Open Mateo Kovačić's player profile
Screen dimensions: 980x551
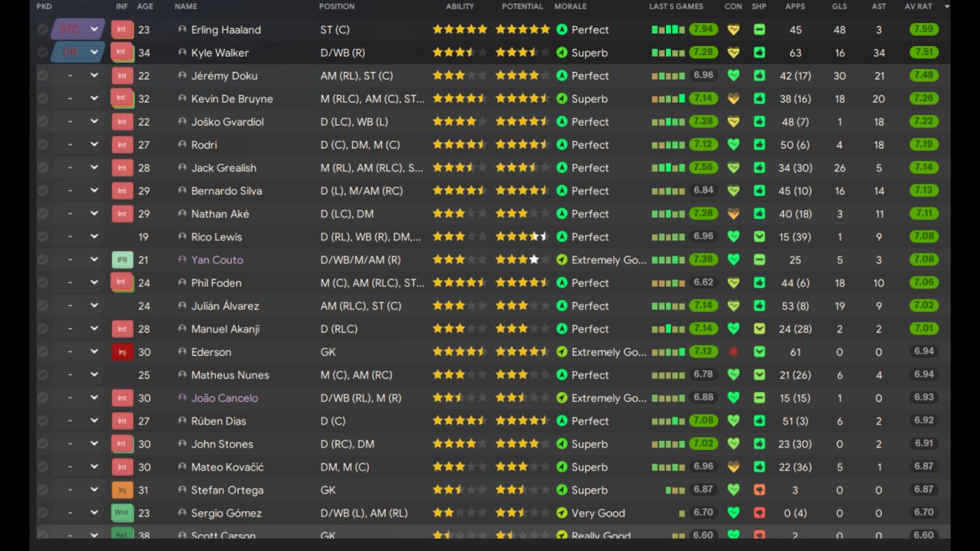click(x=227, y=467)
